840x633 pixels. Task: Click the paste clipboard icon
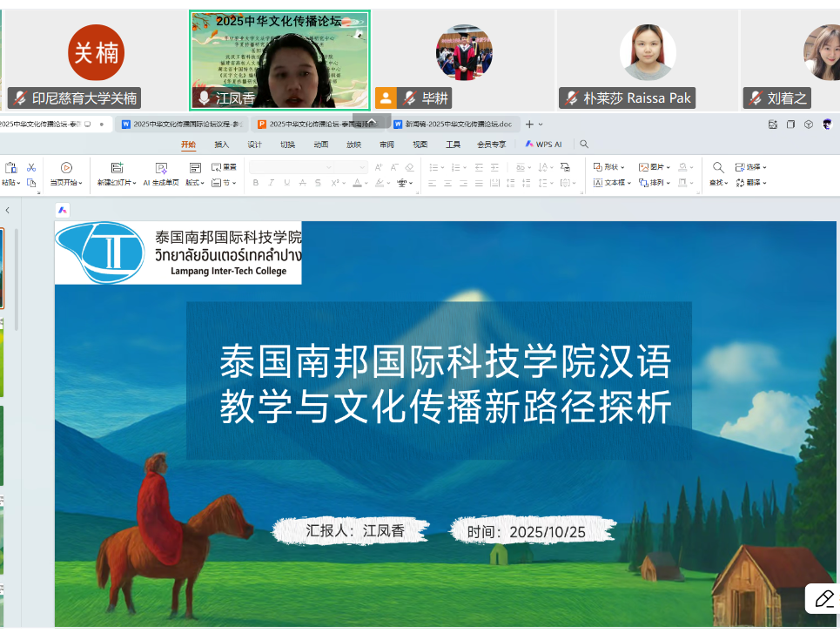[x=10, y=167]
